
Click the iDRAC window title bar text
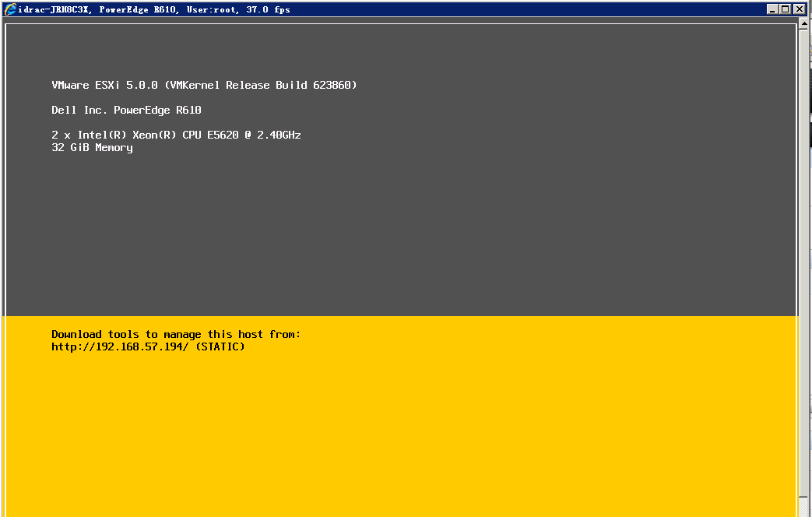click(x=154, y=9)
